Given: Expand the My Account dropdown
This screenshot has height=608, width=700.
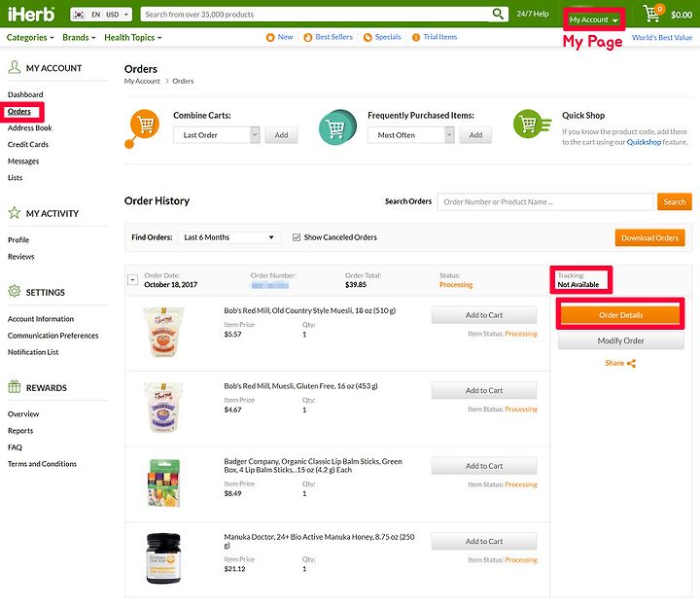Looking at the screenshot, I should [x=593, y=19].
